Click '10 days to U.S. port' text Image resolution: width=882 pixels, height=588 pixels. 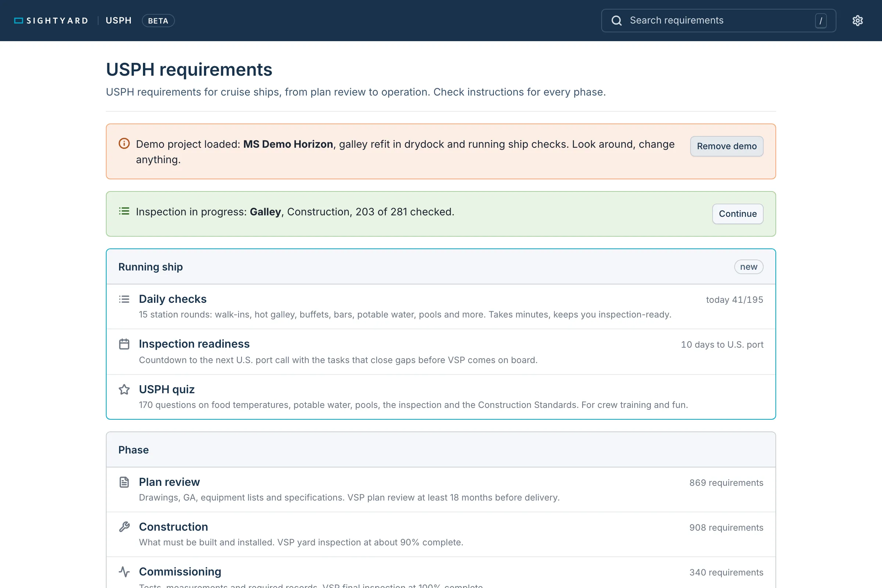[x=722, y=344]
